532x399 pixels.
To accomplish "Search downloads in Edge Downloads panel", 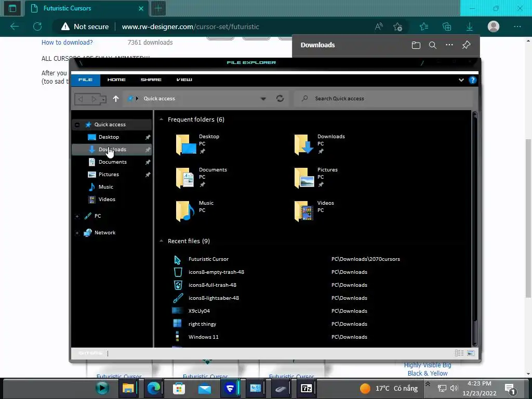I will point(433,45).
